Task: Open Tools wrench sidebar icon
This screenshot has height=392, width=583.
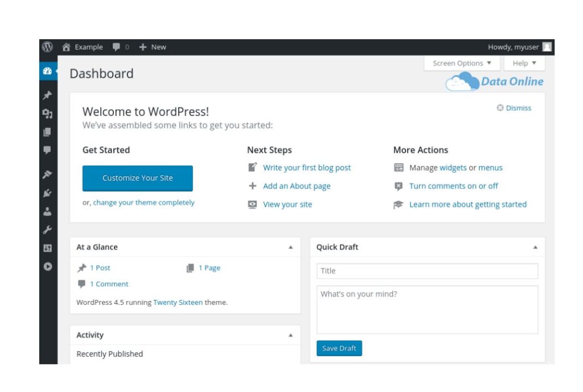Action: (x=47, y=230)
